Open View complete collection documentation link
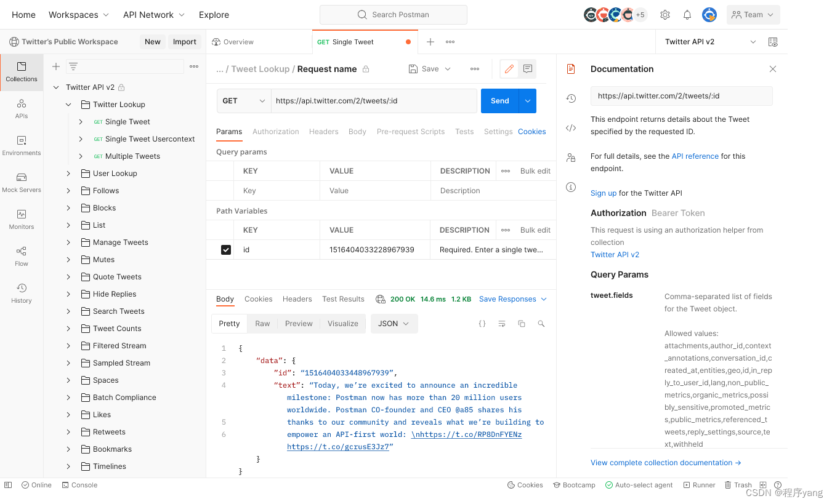The image size is (832, 504). 666,463
